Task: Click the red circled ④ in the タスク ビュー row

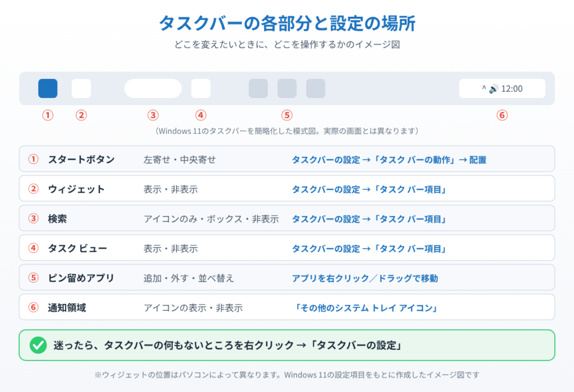Action: [x=33, y=248]
